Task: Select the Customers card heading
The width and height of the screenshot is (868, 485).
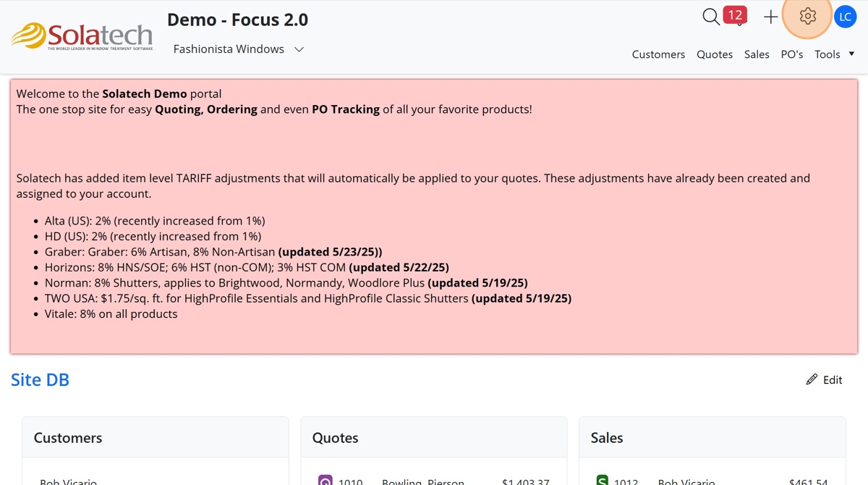Action: coord(68,438)
